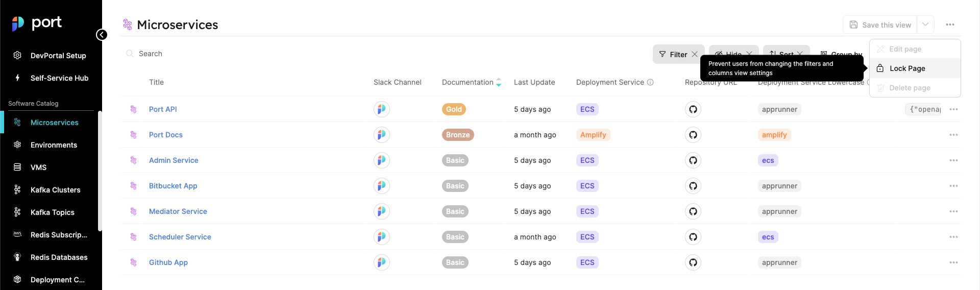Open the GitHub repository icon for Mediator Service
Screen dimensions: 980x290
pyautogui.click(x=693, y=211)
